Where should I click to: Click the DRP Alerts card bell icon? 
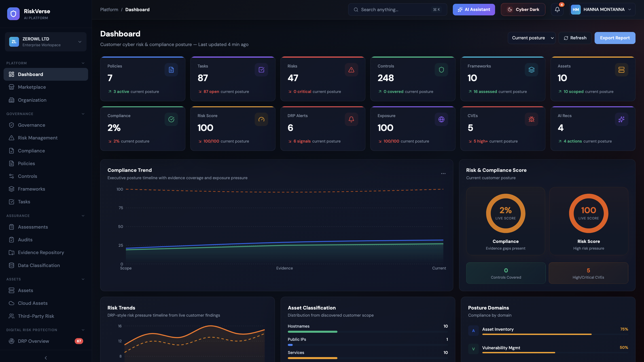[x=351, y=119]
